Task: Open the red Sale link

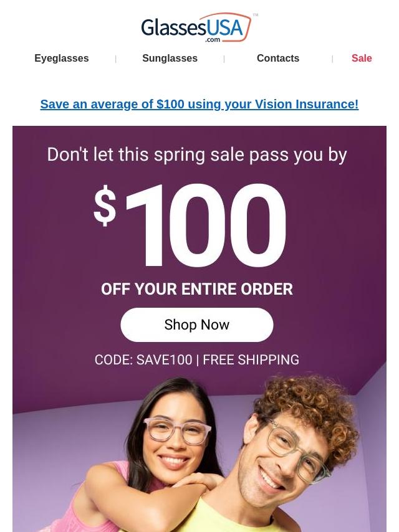Action: pyautogui.click(x=362, y=58)
